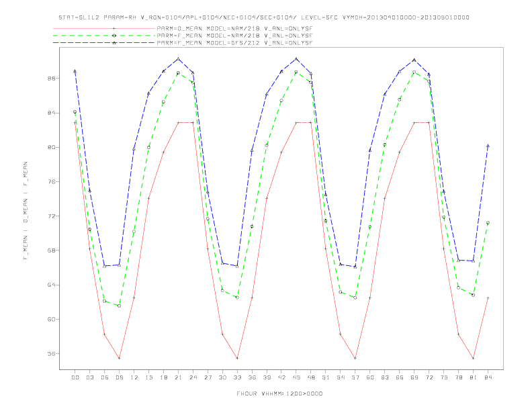The width and height of the screenshot is (532, 411).
Task: Click x-axis tick label 45
Action: (296, 377)
